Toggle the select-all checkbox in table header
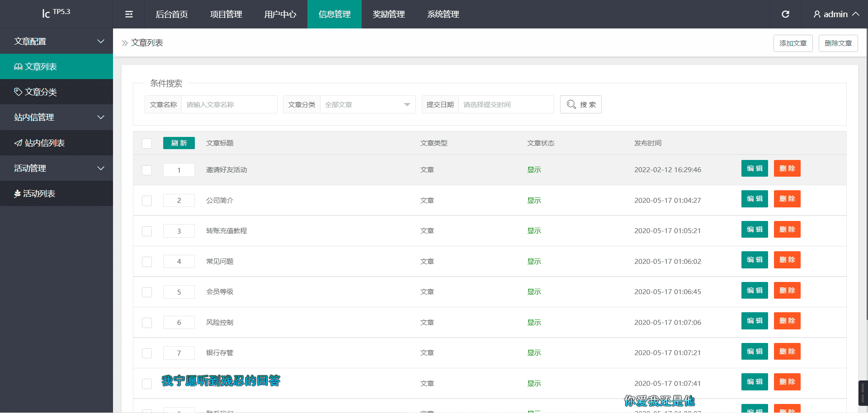Viewport: 868px width, 413px height. click(x=147, y=143)
